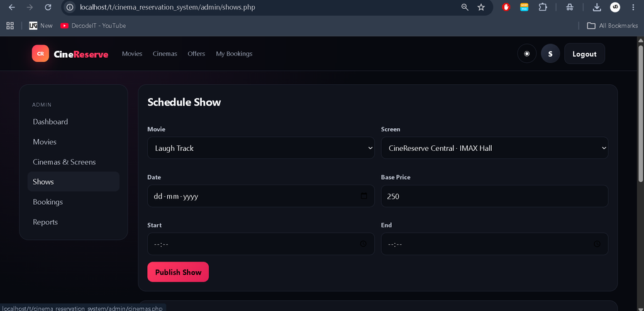
Task: Click the CineReserve brand name text
Action: [81, 54]
